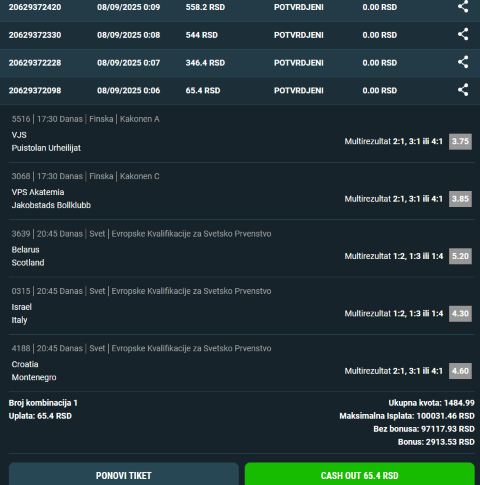The image size is (480, 485).
Task: Click the 4.60 odds for Croatia Montenegro
Action: [x=460, y=371]
